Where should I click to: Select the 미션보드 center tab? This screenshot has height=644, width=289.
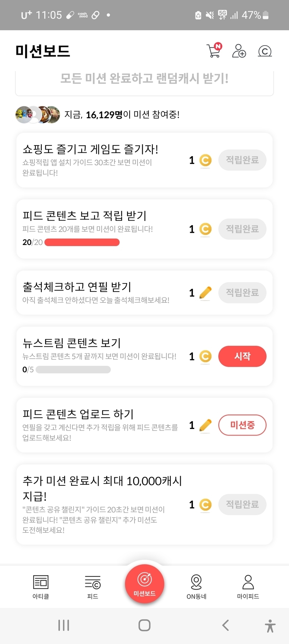(144, 584)
